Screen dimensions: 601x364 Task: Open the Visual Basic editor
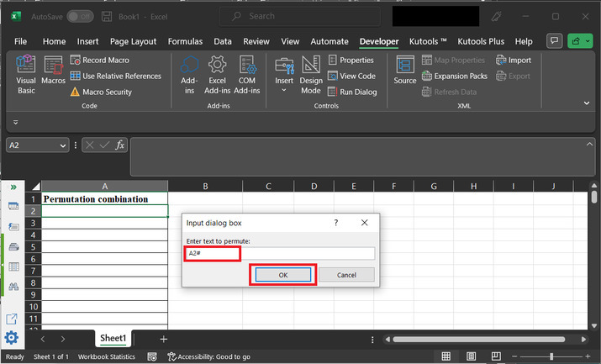pos(26,73)
